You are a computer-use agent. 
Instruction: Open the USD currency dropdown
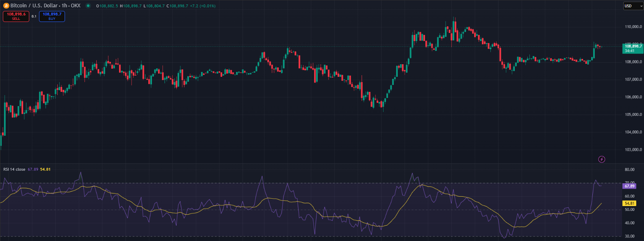coord(633,6)
